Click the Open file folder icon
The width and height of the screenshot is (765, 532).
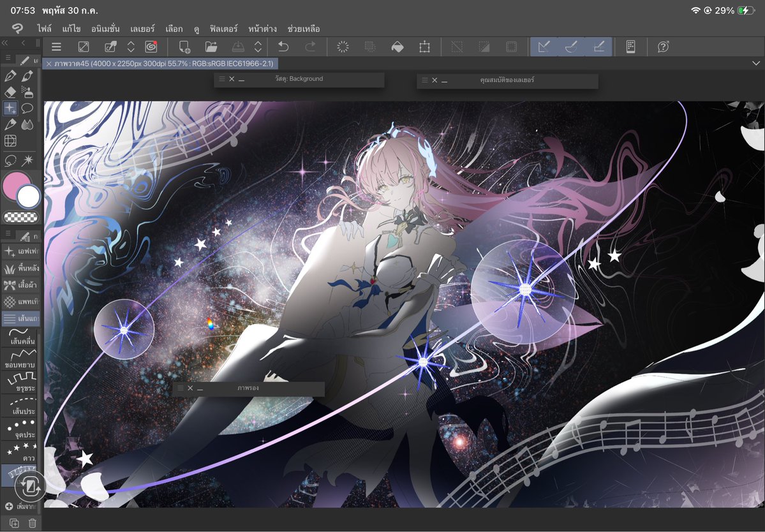211,47
